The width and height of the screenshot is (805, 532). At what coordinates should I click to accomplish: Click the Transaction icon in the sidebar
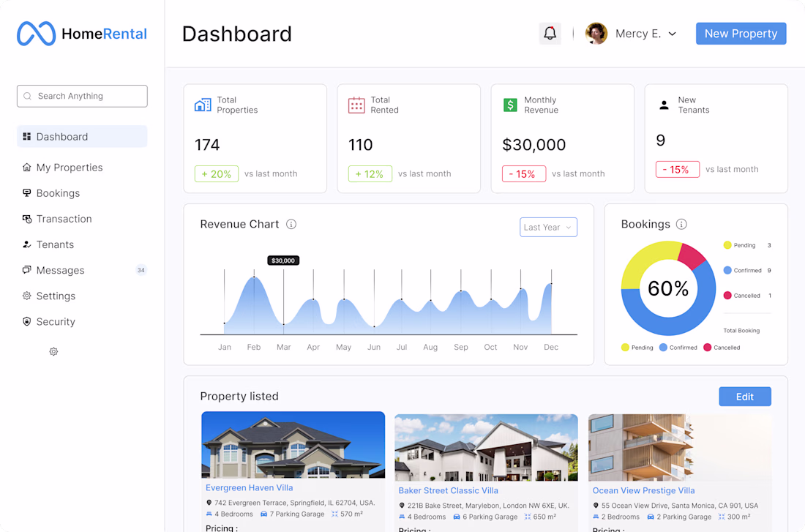tap(26, 219)
